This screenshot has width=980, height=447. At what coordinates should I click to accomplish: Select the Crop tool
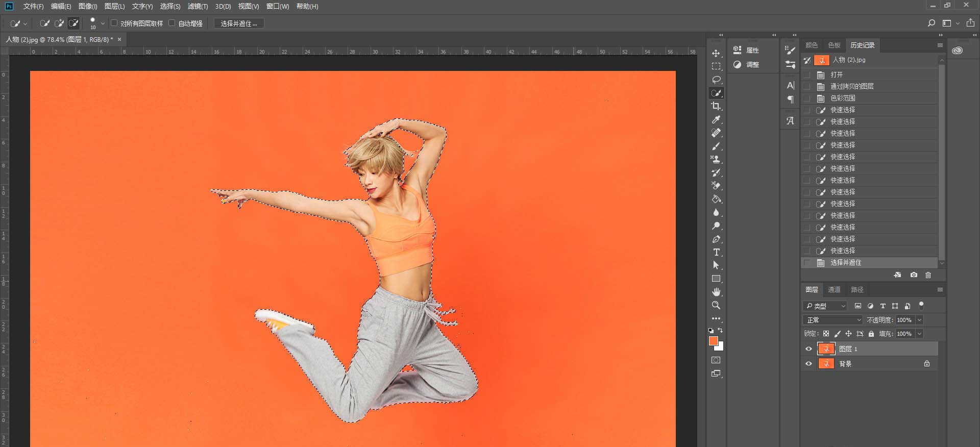pos(716,106)
